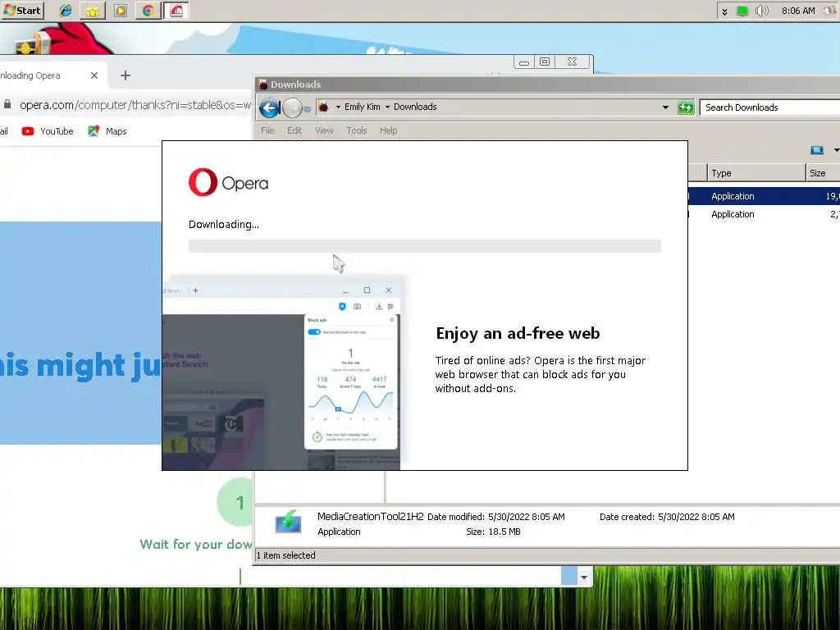Click MediaCreationTool21H2 name in details pane
This screenshot has width=840, height=630.
(x=370, y=517)
